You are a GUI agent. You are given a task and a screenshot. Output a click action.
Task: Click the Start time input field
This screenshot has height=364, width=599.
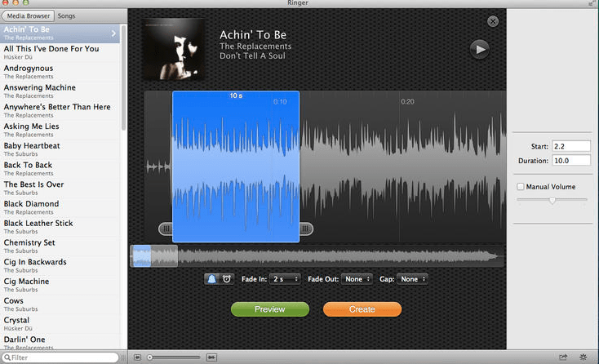point(571,146)
